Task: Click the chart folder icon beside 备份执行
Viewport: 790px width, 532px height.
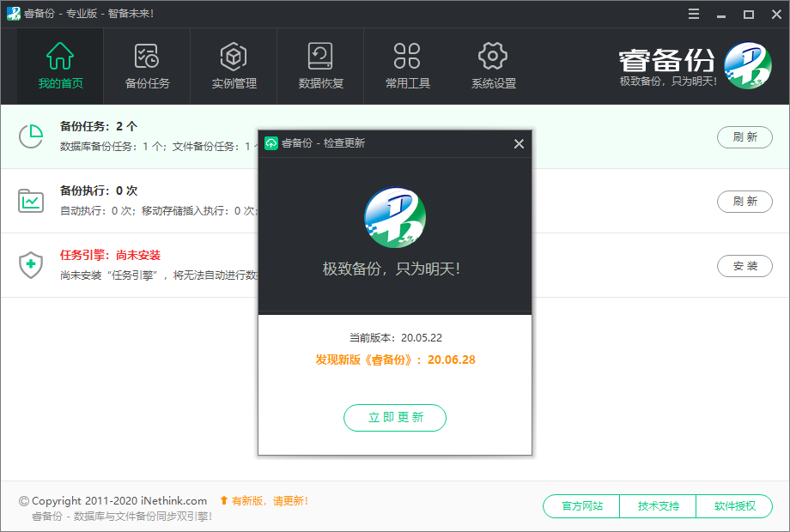Action: pyautogui.click(x=31, y=201)
